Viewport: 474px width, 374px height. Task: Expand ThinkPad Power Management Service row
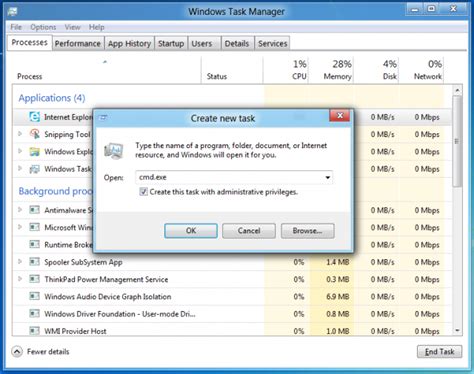coord(20,279)
